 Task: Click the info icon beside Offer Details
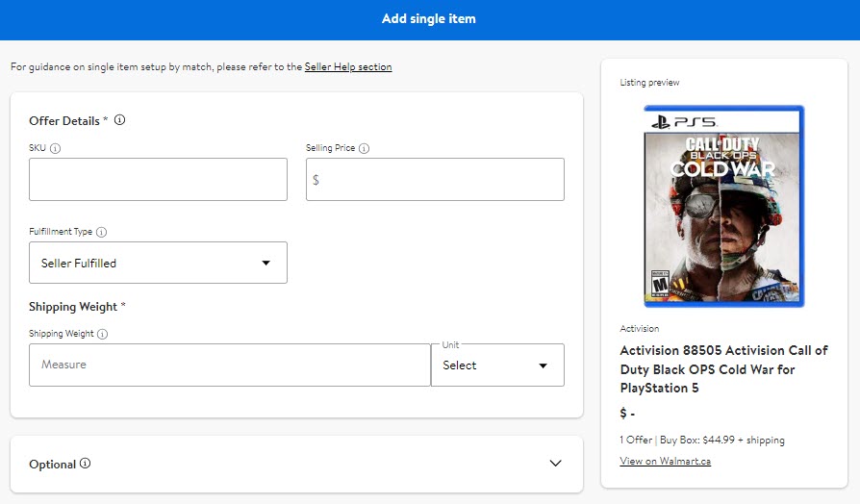point(119,120)
